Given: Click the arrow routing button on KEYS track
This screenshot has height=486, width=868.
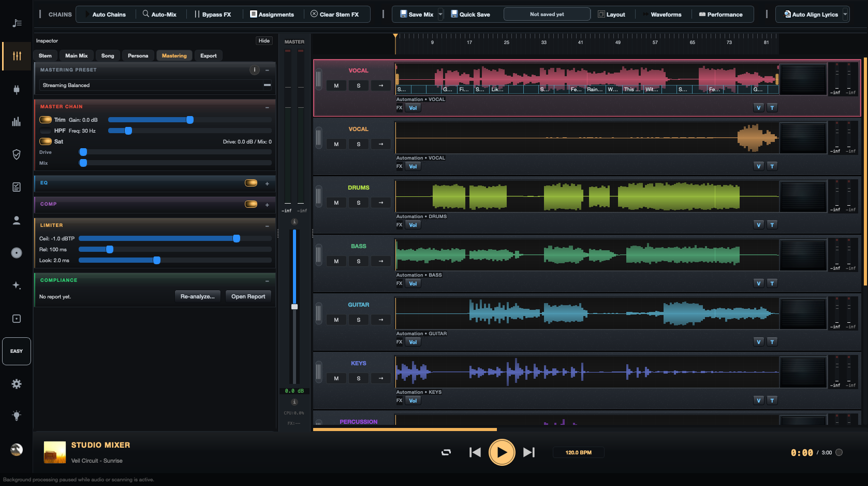Looking at the screenshot, I should 381,378.
